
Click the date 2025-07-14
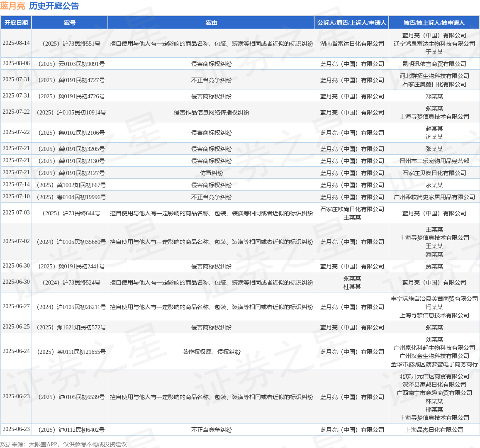(16, 185)
